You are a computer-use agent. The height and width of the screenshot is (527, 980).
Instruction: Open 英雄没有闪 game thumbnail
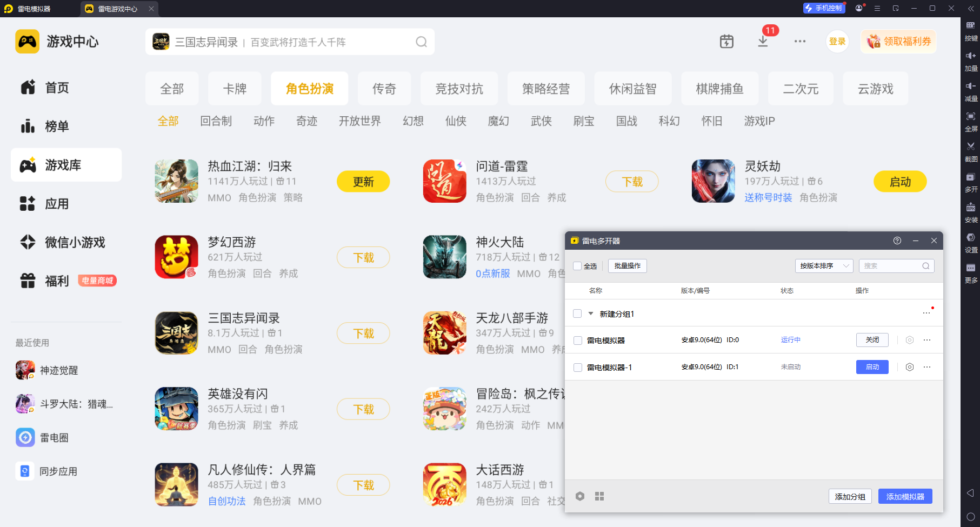click(x=176, y=409)
